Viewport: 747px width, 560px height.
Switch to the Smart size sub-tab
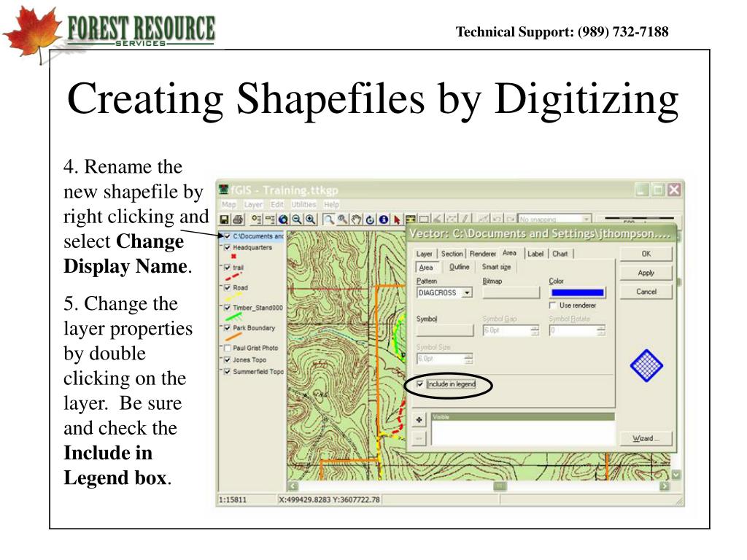coord(496,267)
